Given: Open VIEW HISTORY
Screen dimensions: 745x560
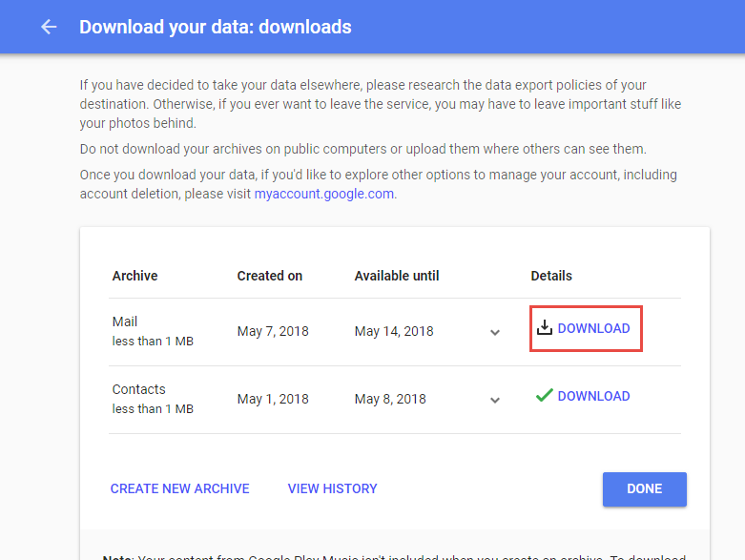Looking at the screenshot, I should tap(332, 488).
